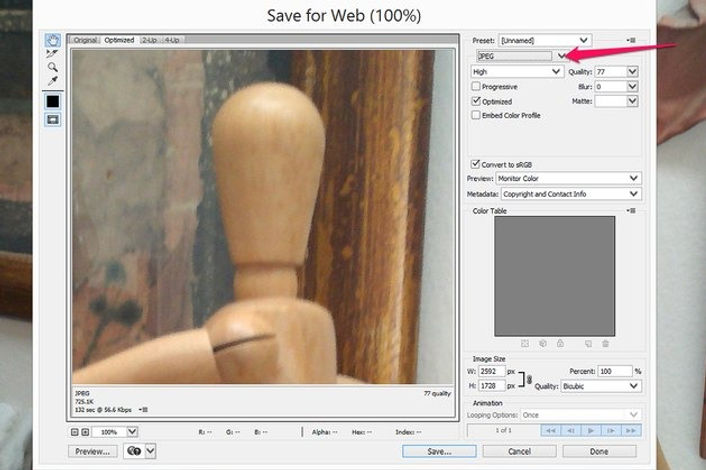Click the browser preview icon
This screenshot has width=706, height=470.
[134, 451]
